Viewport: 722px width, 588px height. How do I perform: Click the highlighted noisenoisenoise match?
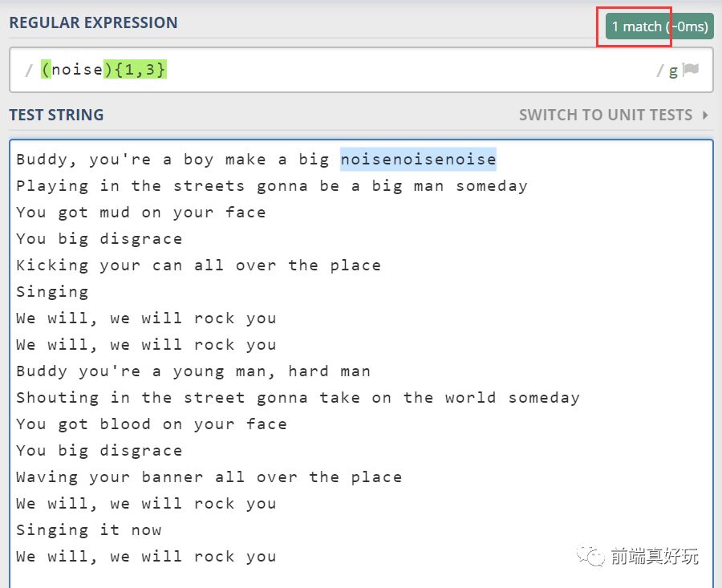(x=418, y=160)
